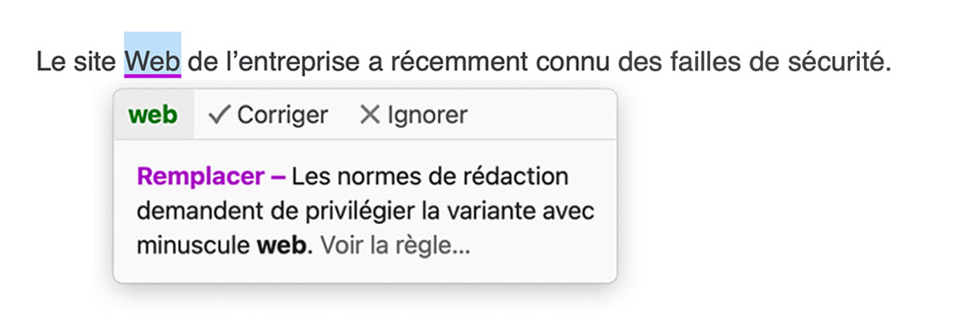
Task: Select the green "web" suggestion
Action: click(153, 115)
